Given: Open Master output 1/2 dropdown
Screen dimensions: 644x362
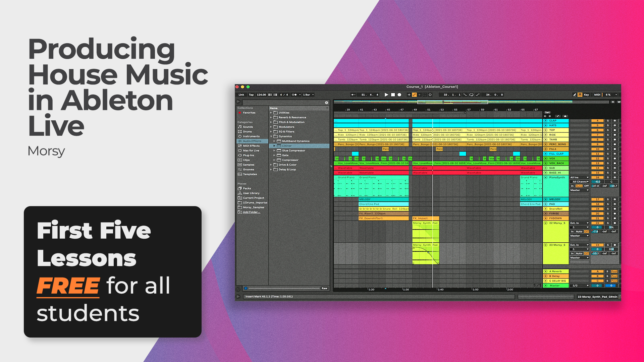Looking at the screenshot, I should click(x=580, y=286).
